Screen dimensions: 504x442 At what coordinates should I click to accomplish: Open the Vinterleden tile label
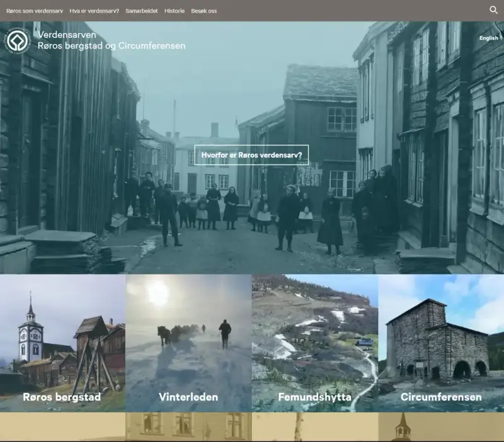point(188,397)
